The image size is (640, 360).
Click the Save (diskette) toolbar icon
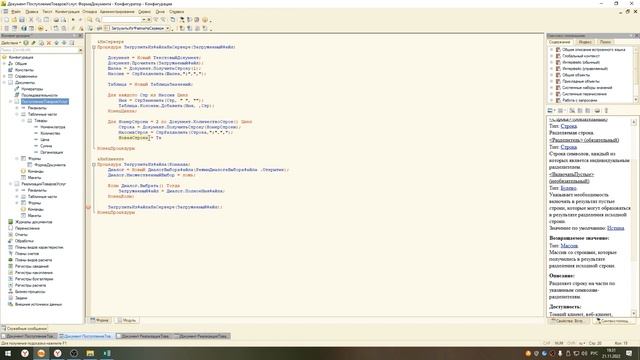[22, 20]
